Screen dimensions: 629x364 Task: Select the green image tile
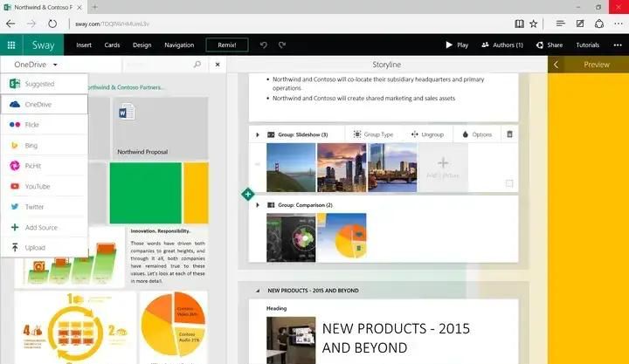pos(145,193)
